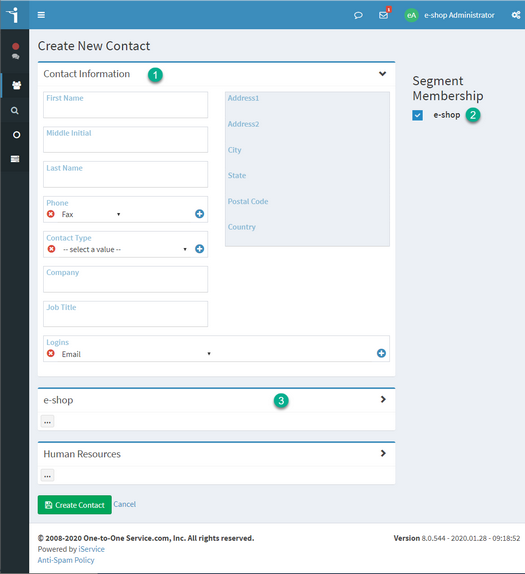The image size is (525, 574).
Task: Click the Create Contact button
Action: point(75,505)
